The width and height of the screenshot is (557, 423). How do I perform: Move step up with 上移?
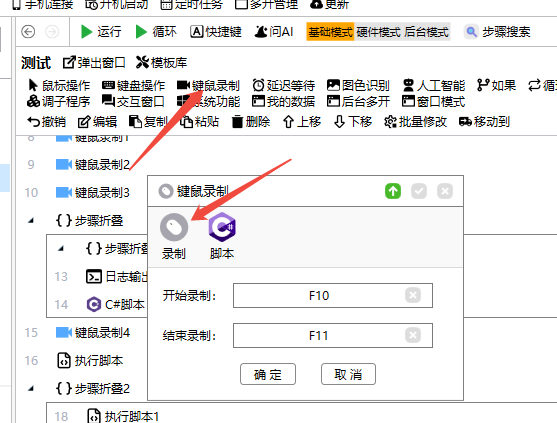coord(302,122)
